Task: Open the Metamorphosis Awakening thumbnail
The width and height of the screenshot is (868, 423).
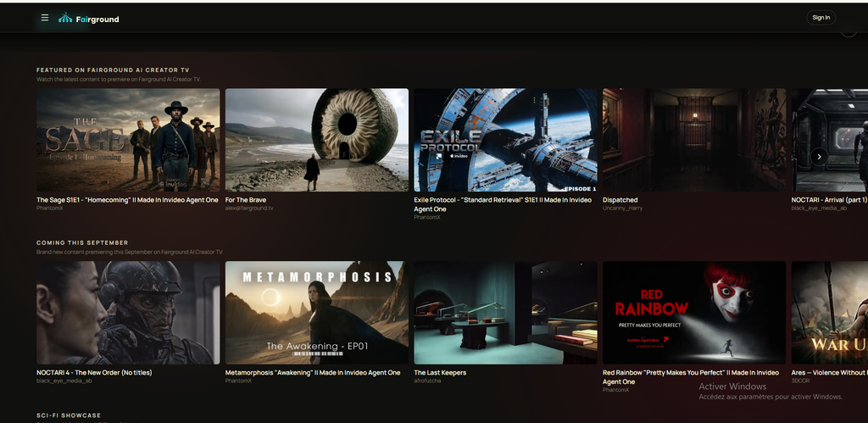Action: [317, 313]
